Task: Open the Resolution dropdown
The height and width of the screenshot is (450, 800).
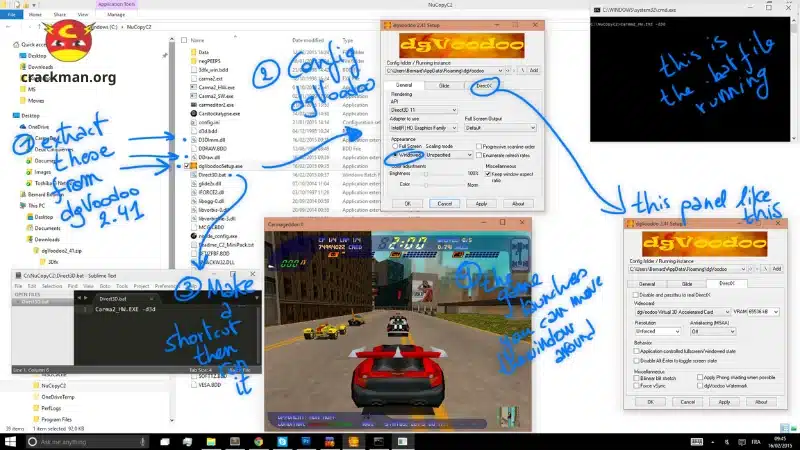Action: click(658, 331)
